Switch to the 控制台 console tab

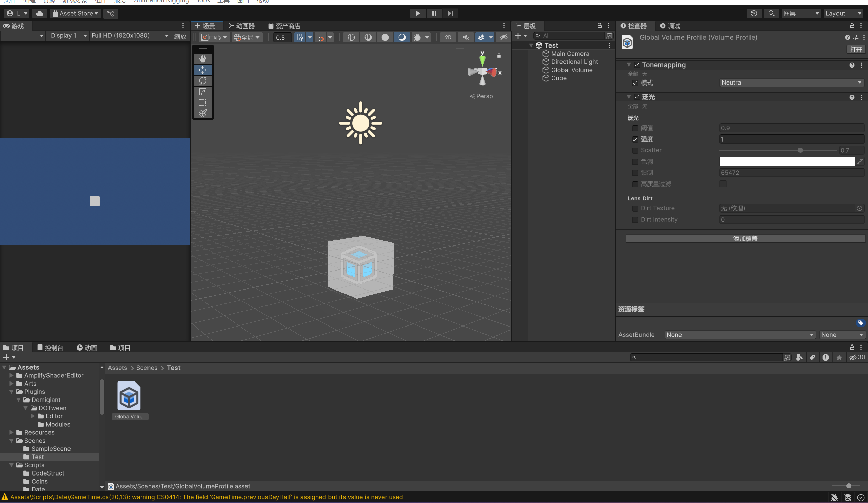click(51, 348)
